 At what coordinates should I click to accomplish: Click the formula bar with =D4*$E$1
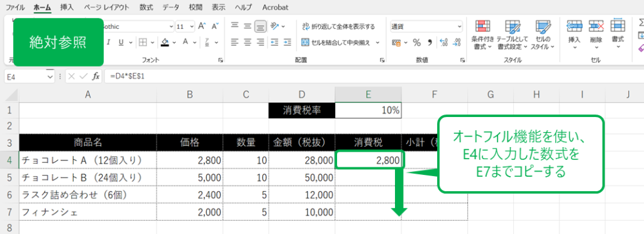[x=374, y=76]
